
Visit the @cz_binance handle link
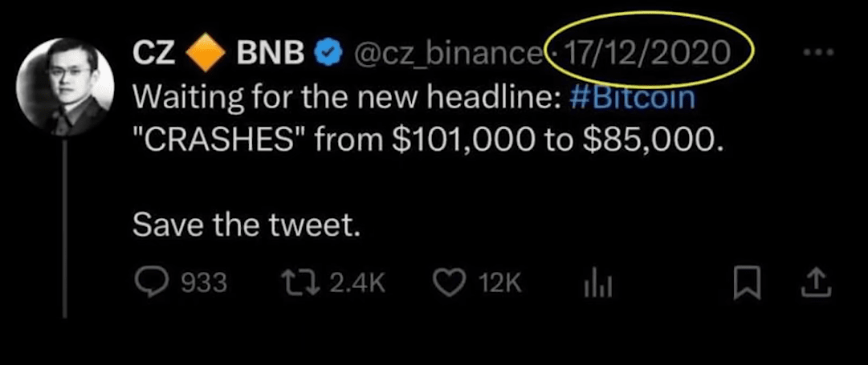[x=445, y=54]
